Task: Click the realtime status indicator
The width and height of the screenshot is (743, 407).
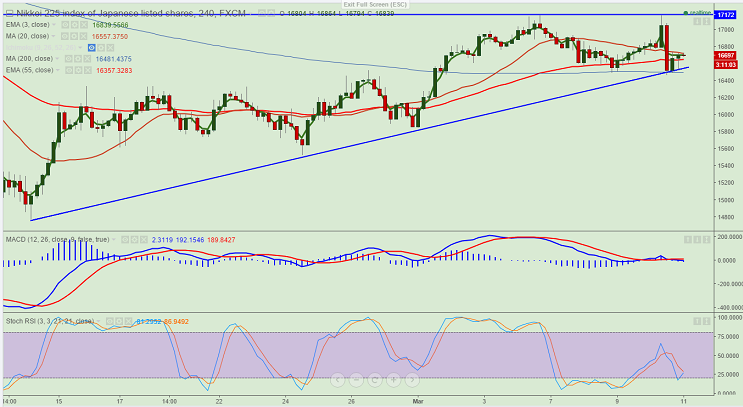Action: [x=697, y=13]
